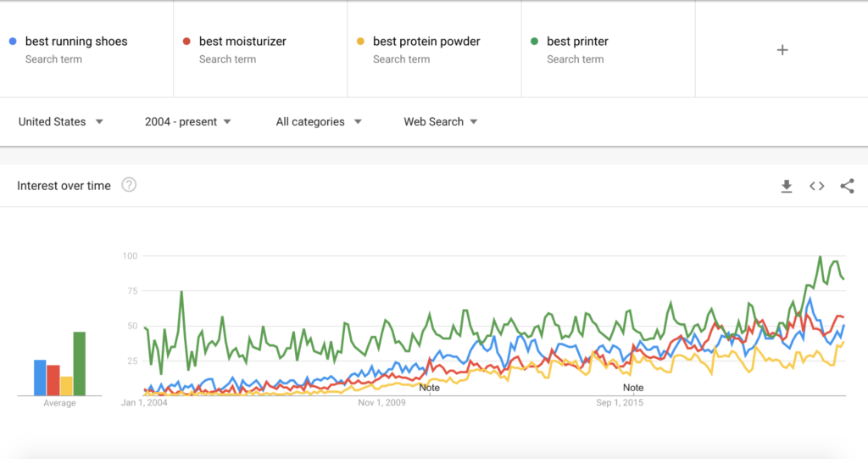Open the 2004 - present time range dropdown
This screenshot has width=868, height=459.
[187, 121]
